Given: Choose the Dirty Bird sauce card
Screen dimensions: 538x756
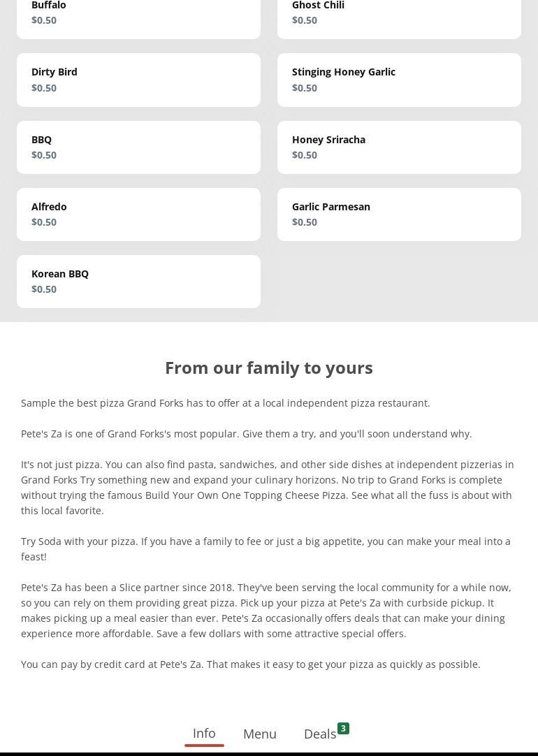Looking at the screenshot, I should pos(138,80).
